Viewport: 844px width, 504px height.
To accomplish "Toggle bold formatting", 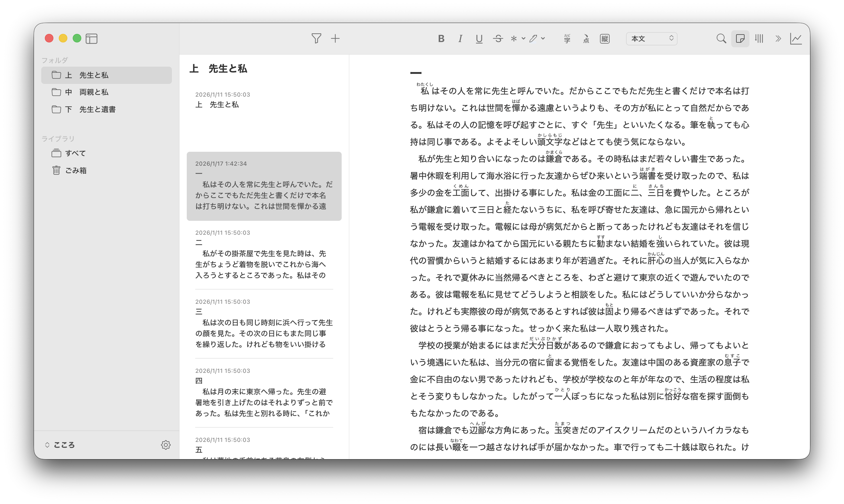I will (x=441, y=39).
